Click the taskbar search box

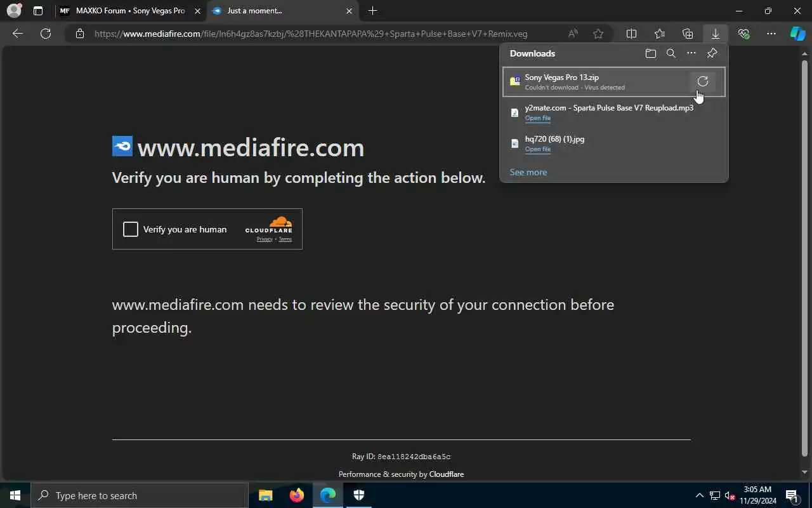(x=140, y=495)
